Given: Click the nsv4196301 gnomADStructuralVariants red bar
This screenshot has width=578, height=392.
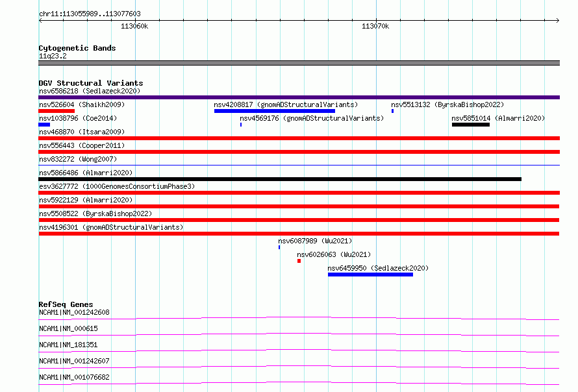Looking at the screenshot, I should tap(299, 234).
